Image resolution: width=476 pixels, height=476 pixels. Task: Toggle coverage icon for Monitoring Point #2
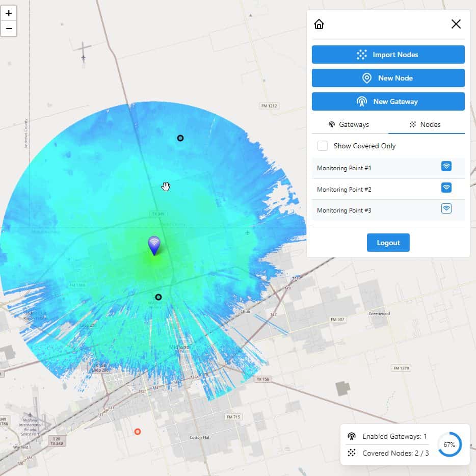click(446, 188)
